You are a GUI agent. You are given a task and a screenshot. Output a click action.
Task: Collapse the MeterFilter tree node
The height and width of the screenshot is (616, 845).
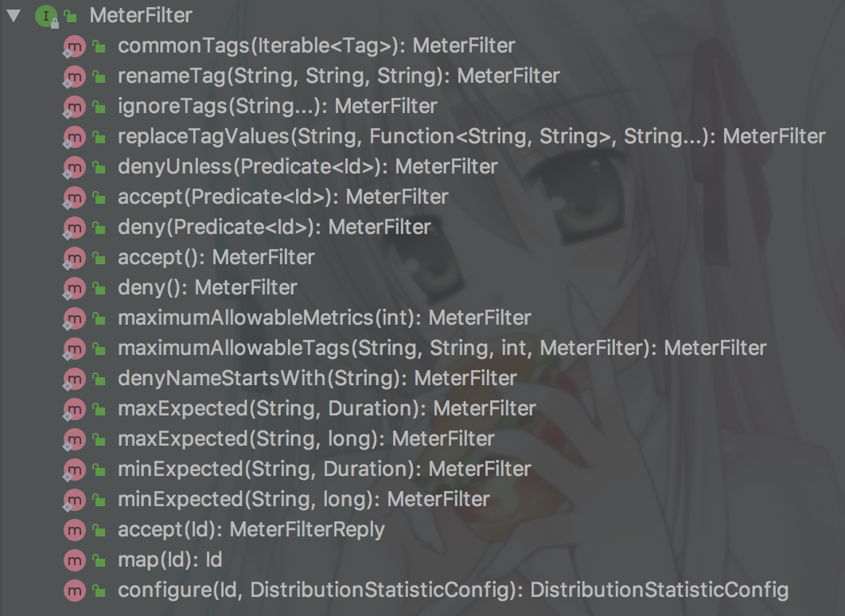click(x=14, y=16)
